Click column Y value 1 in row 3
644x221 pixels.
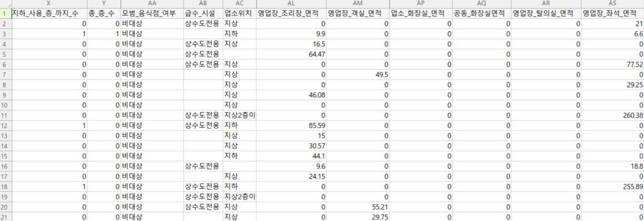pos(117,34)
